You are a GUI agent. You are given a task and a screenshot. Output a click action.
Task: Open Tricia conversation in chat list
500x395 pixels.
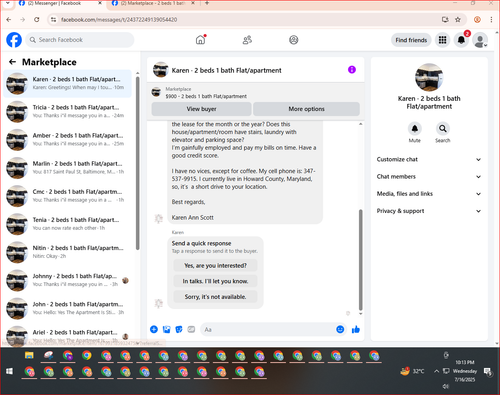[67, 111]
